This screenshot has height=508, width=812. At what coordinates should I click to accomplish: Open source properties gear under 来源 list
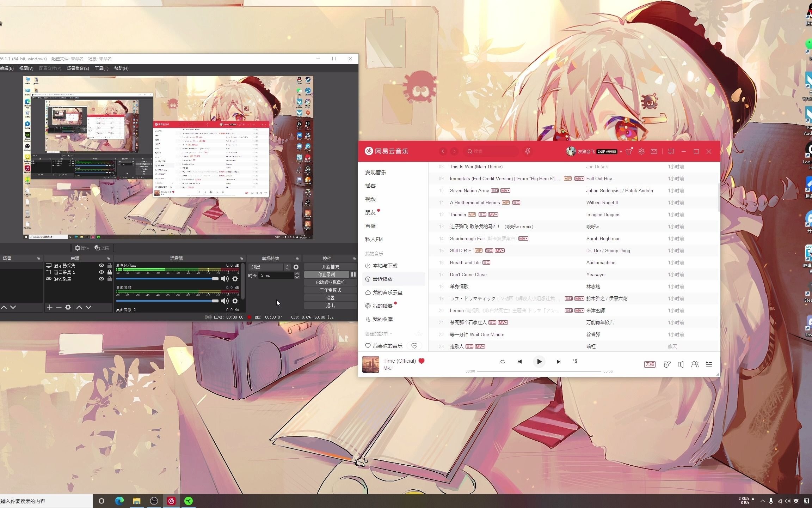tap(68, 307)
